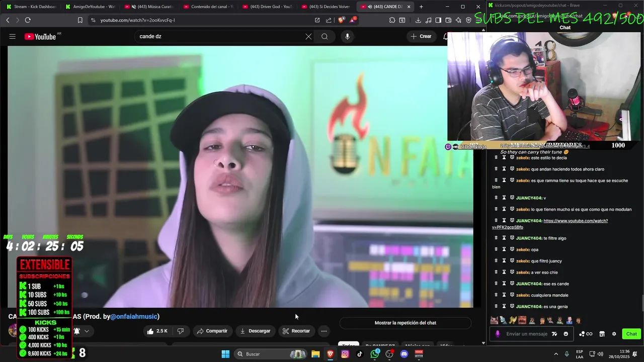The width and height of the screenshot is (644, 362).
Task: Share this page from address bar
Action: tap(329, 20)
